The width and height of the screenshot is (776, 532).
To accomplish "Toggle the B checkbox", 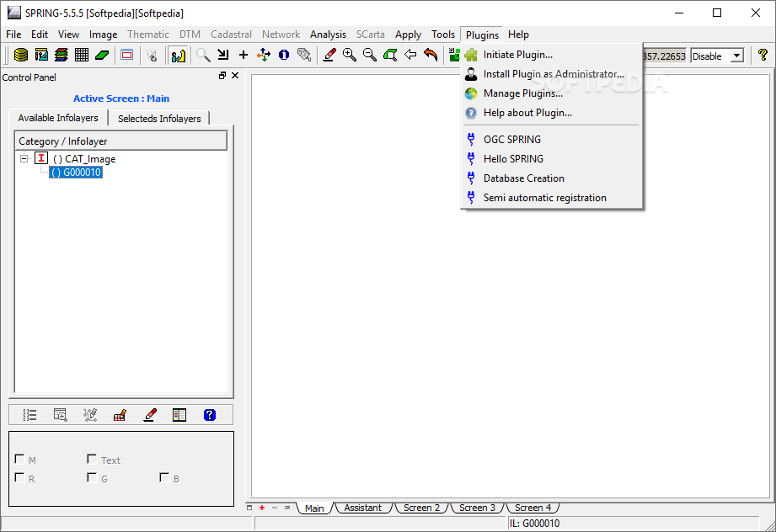I will (164, 477).
